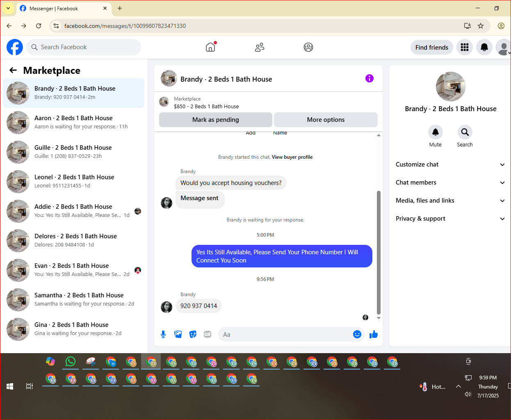
Task: Open the Facebook menu grid icon
Action: point(465,47)
